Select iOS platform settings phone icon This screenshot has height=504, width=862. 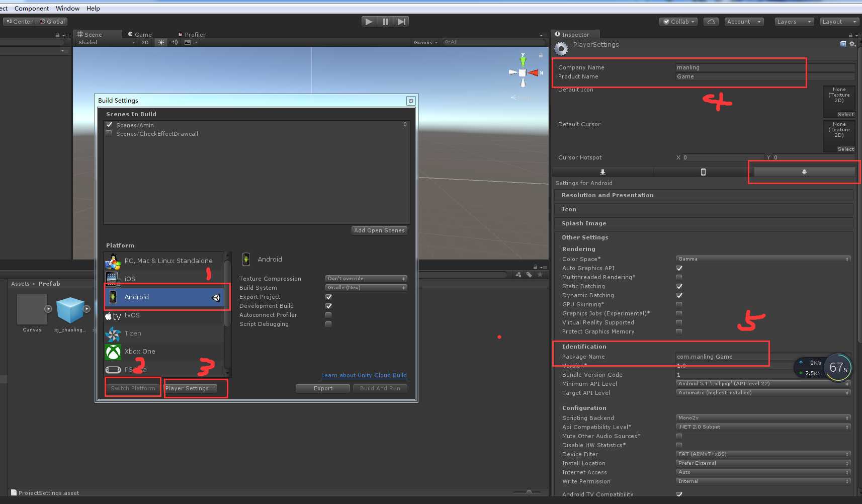[x=703, y=172]
